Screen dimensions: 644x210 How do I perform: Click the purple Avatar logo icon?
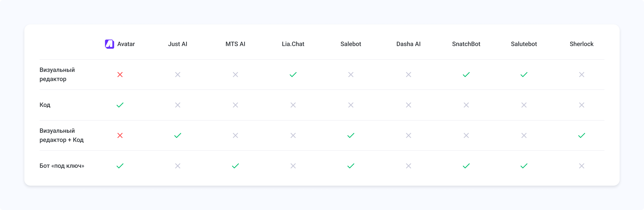109,44
